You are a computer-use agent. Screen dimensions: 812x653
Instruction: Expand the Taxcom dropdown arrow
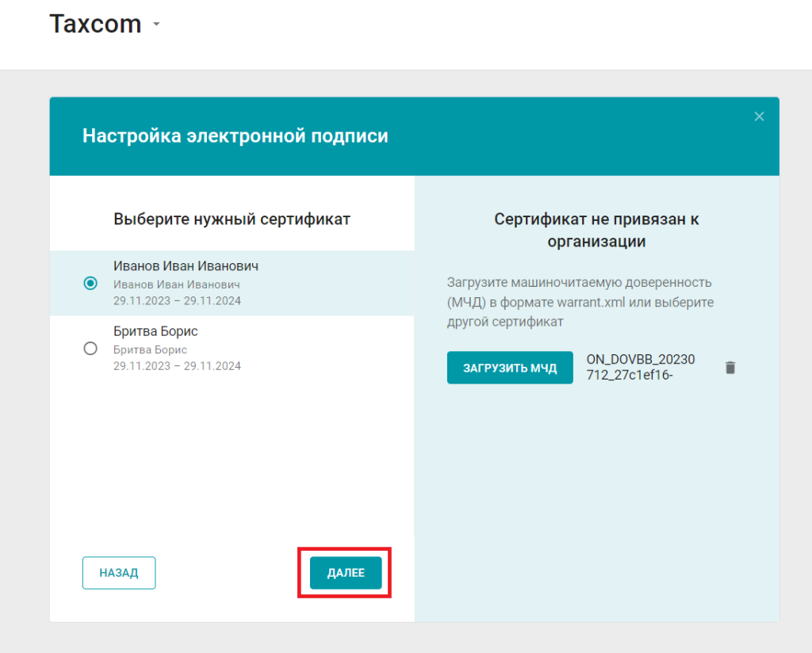[156, 25]
